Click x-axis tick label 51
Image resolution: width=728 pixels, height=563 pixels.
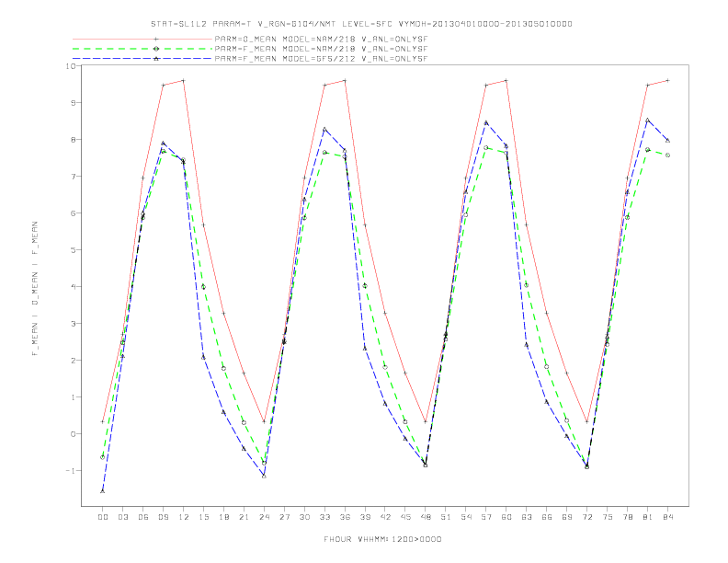pyautogui.click(x=446, y=517)
